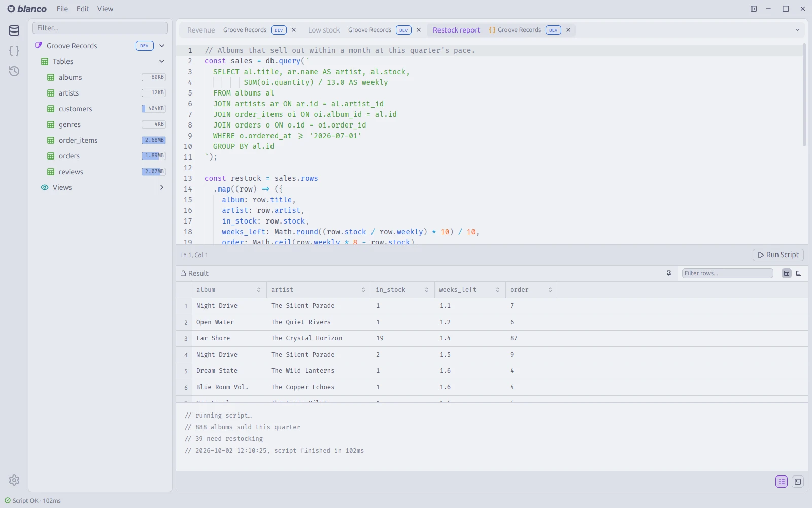
Task: Switch result to chart view
Action: click(799, 273)
